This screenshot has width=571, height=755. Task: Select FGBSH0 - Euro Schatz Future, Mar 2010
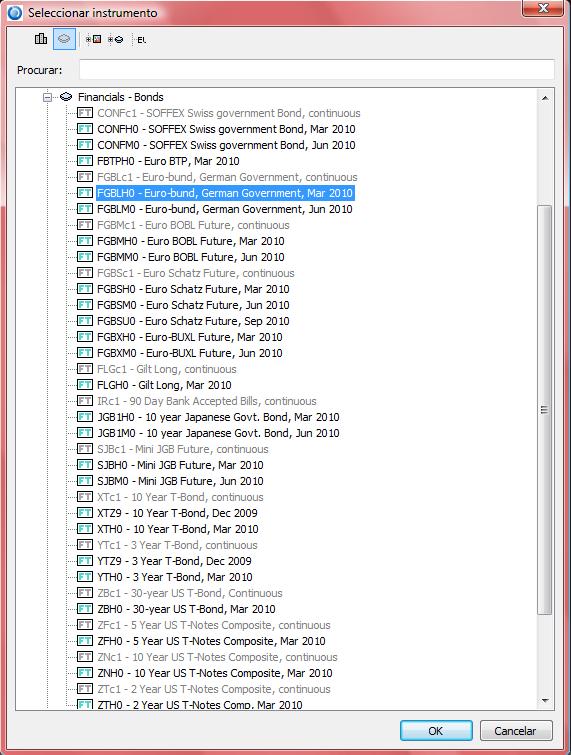194,289
